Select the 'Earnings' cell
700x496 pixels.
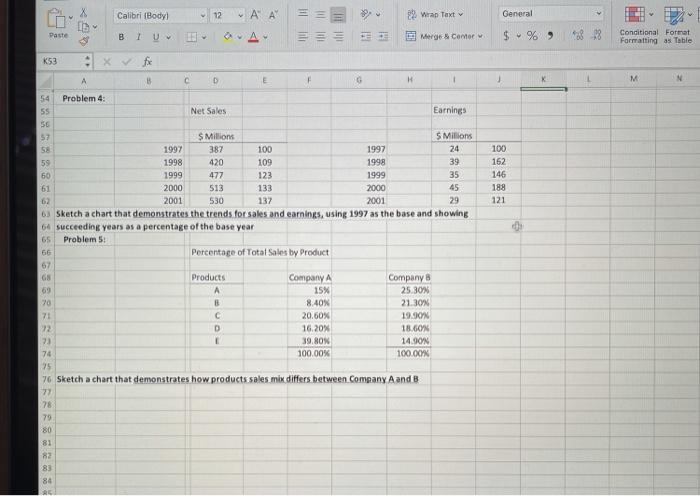454,110
